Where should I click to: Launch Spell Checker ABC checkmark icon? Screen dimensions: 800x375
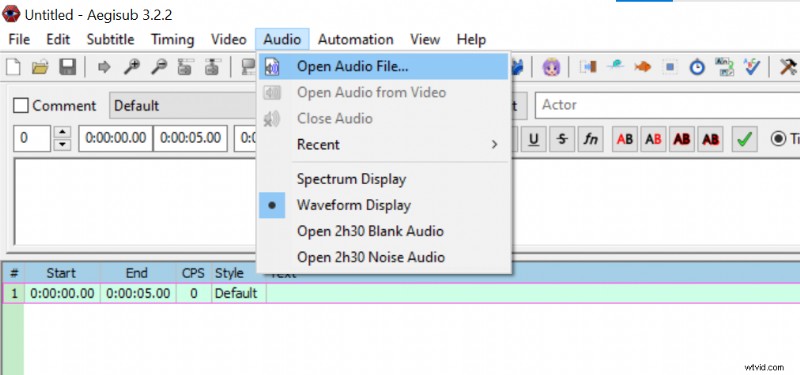(752, 67)
